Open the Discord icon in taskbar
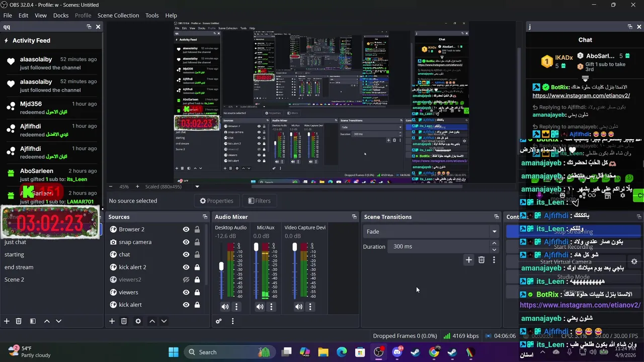 (x=397, y=352)
